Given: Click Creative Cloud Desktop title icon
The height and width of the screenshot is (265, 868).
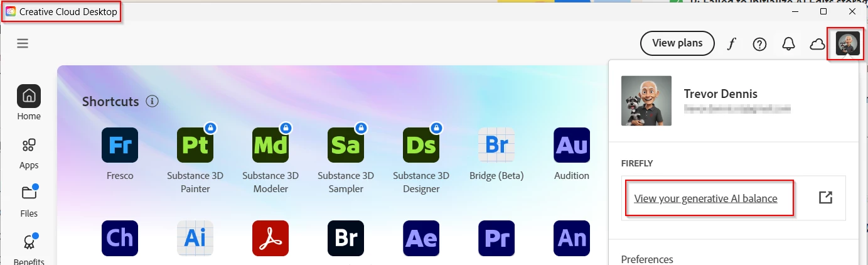Looking at the screenshot, I should [11, 12].
